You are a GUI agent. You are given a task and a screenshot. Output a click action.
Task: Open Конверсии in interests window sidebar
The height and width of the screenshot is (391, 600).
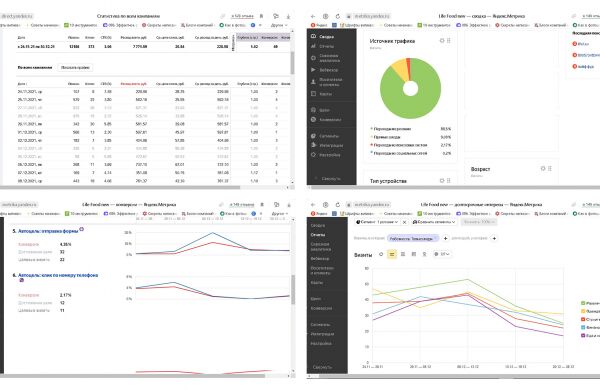point(321,308)
